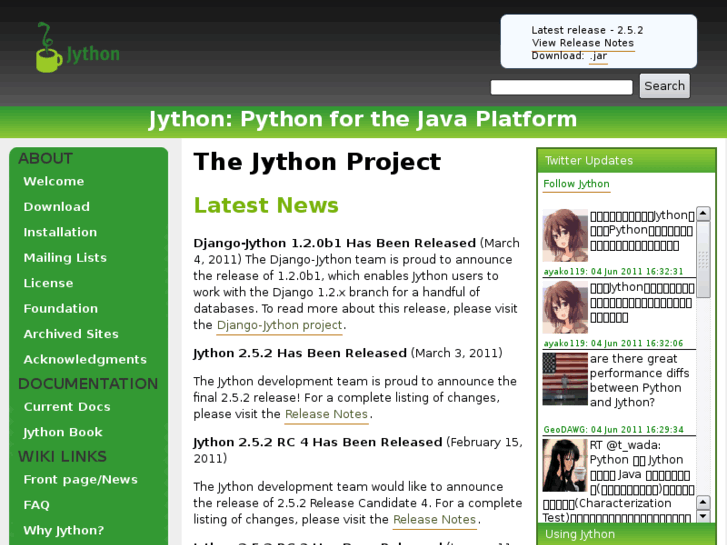Viewport: 727px width, 545px height.
Task: Click the tweet about performance diffs between Python and Jython
Action: [639, 380]
